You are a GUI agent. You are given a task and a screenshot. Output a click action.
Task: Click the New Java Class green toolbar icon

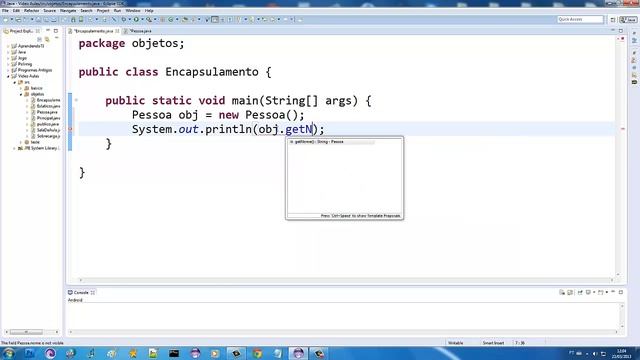pyautogui.click(x=171, y=20)
